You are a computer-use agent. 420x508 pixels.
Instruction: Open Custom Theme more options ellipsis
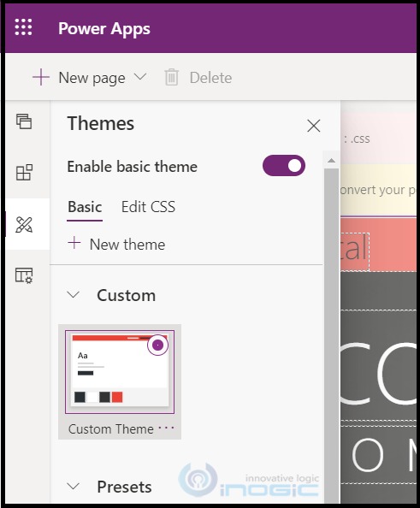click(x=166, y=428)
